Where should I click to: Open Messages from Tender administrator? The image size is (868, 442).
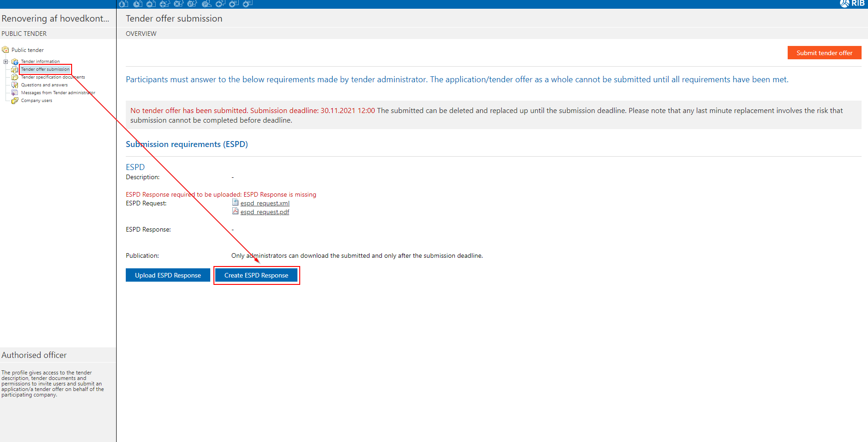tap(58, 93)
